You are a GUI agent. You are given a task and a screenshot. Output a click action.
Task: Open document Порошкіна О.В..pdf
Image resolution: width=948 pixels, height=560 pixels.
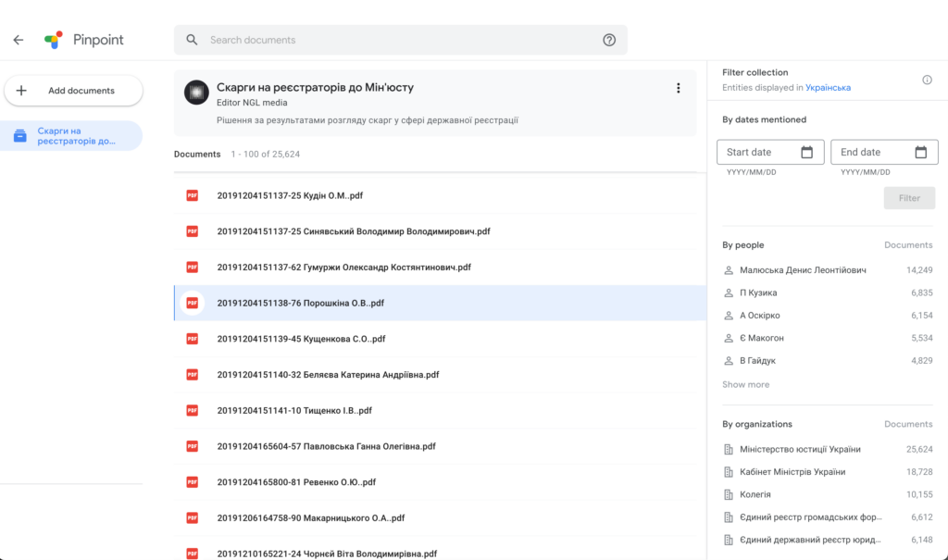[300, 303]
